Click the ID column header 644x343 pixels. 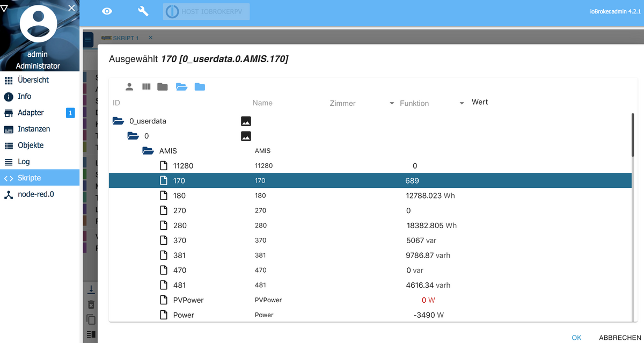point(116,103)
